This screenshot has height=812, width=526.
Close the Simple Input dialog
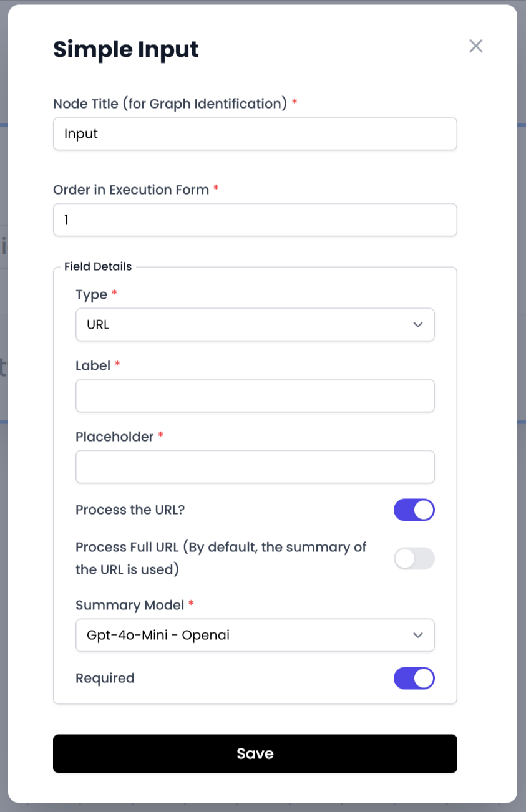point(476,46)
